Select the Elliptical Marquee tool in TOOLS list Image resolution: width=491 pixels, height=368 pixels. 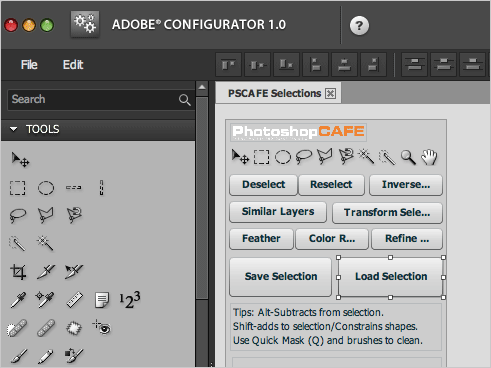pyautogui.click(x=46, y=188)
